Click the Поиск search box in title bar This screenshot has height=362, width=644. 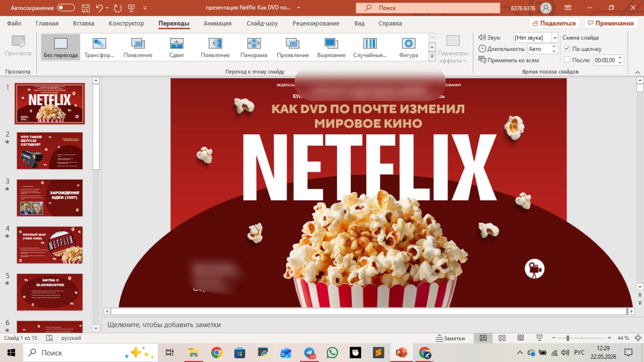[x=428, y=8]
